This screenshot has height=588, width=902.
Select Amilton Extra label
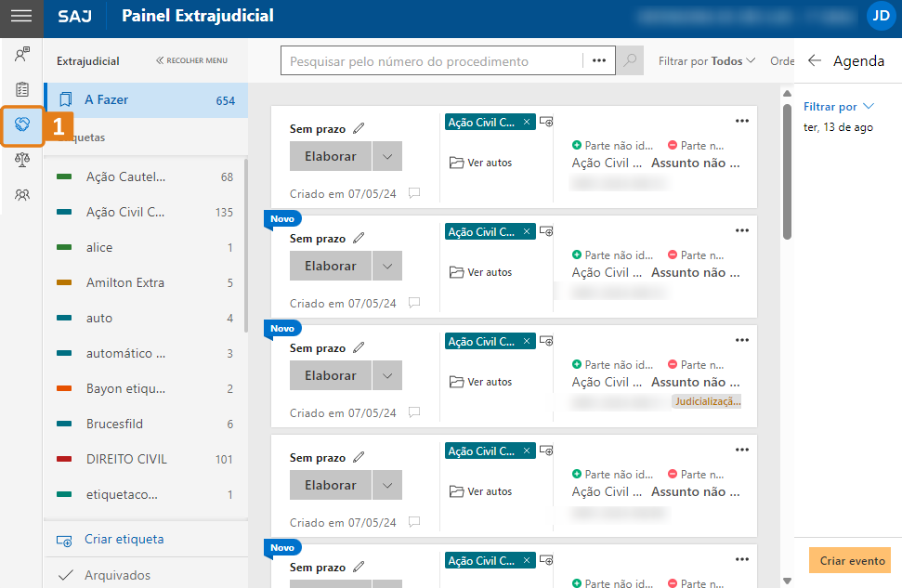[145, 283]
